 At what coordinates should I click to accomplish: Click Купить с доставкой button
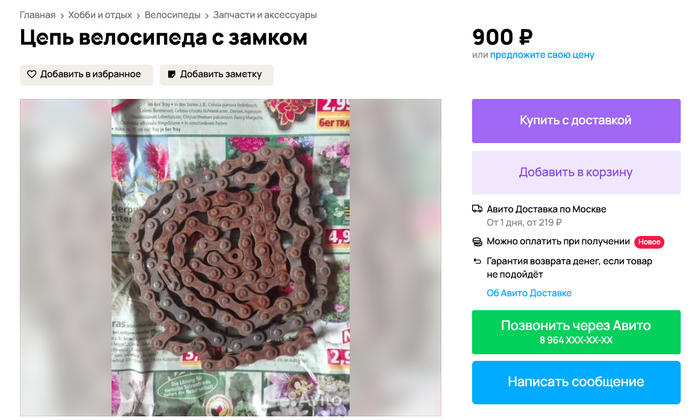click(576, 121)
